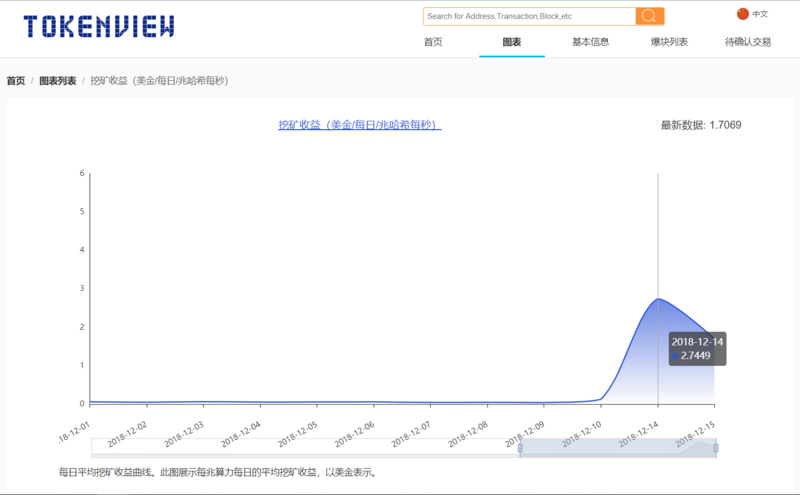Click the red flag language icon
The height and width of the screenshot is (495, 800).
742,14
